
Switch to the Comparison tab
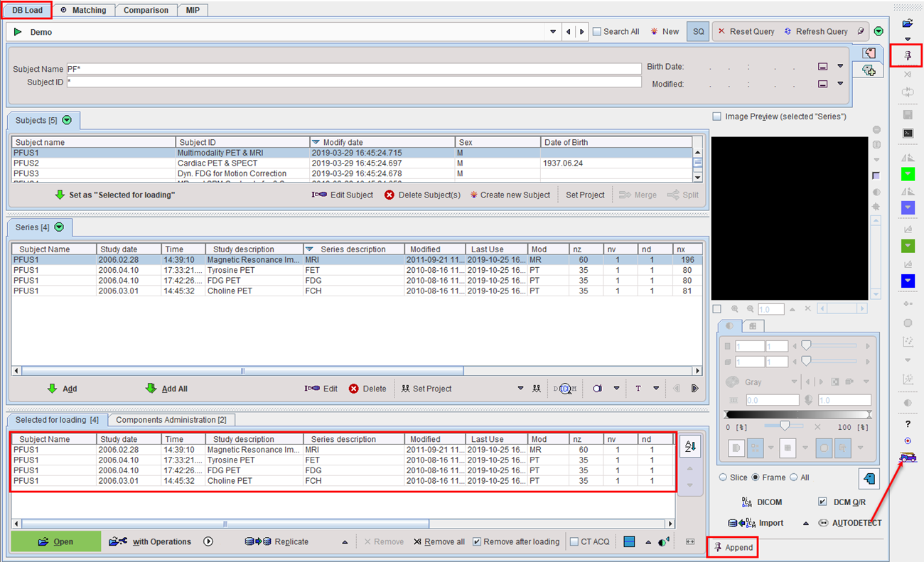[x=146, y=10]
